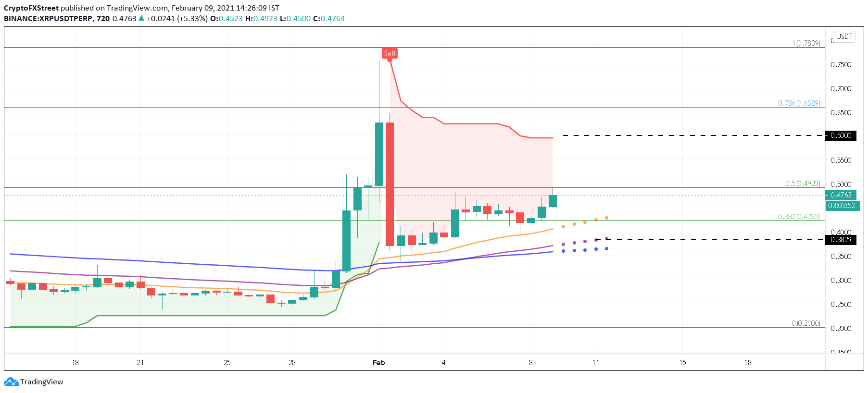Image resolution: width=868 pixels, height=393 pixels.
Task: Click the 28 date label on time axis
Action: [292, 363]
